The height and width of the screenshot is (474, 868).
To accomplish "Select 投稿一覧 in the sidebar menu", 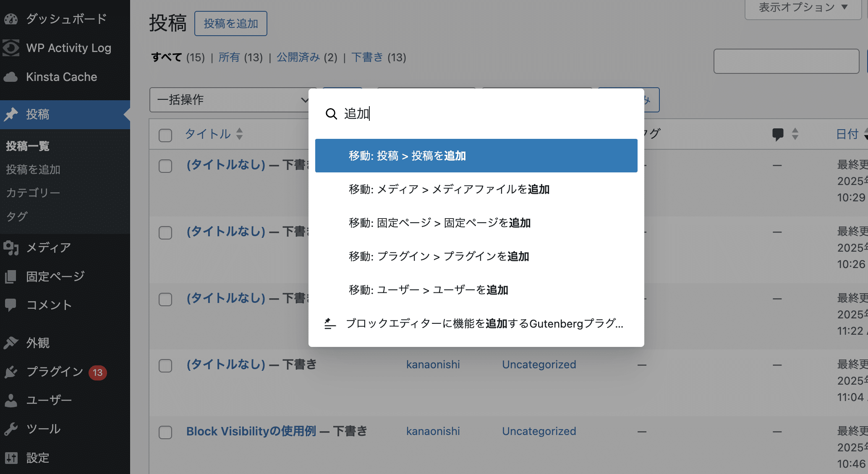I will tap(28, 146).
